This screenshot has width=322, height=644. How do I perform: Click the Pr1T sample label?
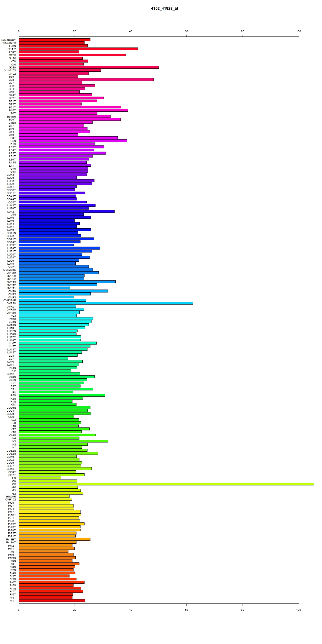point(13,601)
